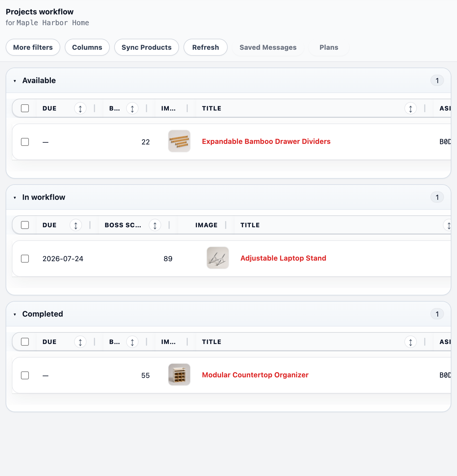Click Maple Harbor Home store name
457x476 pixels.
tap(53, 23)
